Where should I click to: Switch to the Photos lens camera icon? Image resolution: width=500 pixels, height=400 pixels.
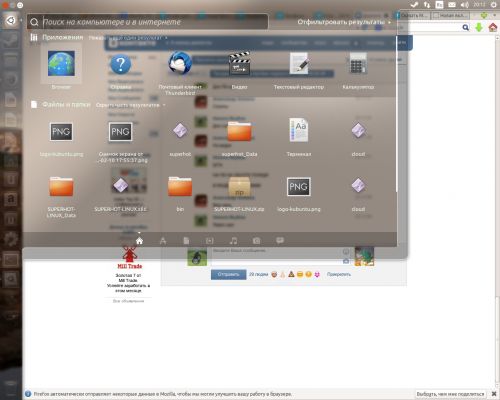pyautogui.click(x=256, y=241)
